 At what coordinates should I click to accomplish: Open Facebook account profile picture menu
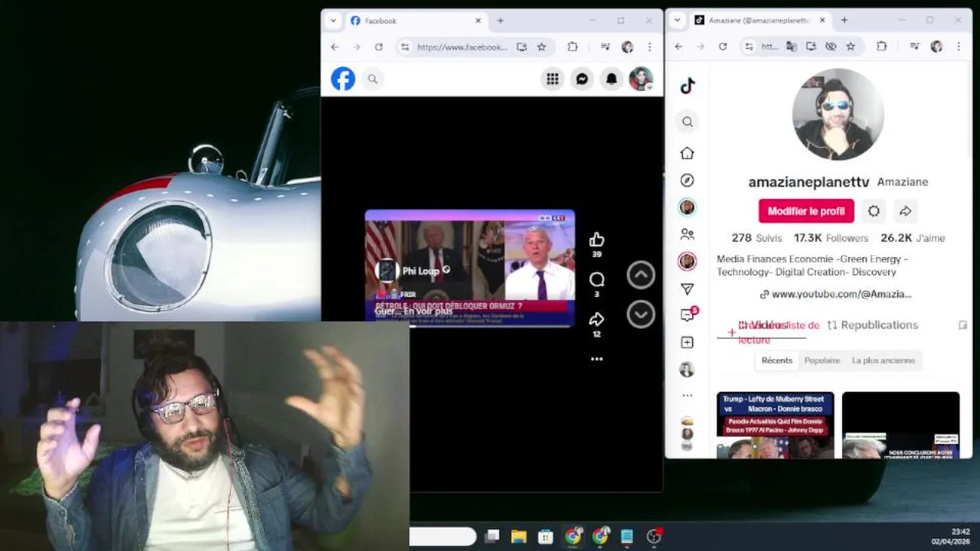tap(641, 79)
